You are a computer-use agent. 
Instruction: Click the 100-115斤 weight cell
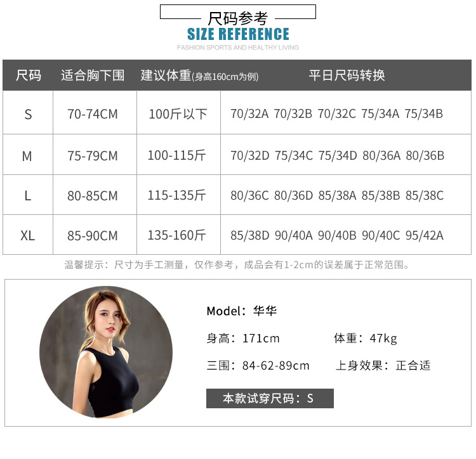pyautogui.click(x=177, y=156)
